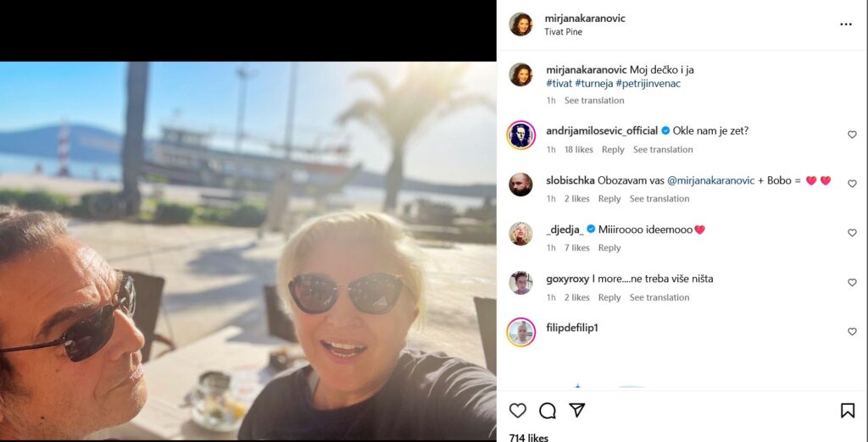This screenshot has height=442, width=868.
Task: Like _djedja_'s comment heart
Action: (x=852, y=233)
